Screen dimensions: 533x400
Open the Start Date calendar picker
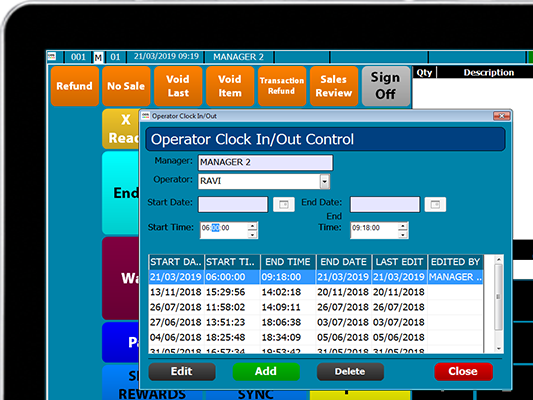[x=284, y=204]
